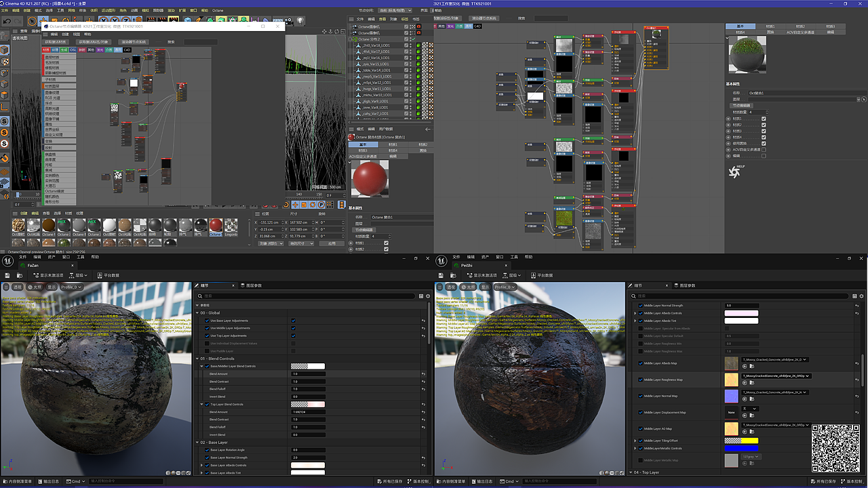
Task: Click the show inactive items button in FaZan toolbar
Action: (47, 275)
